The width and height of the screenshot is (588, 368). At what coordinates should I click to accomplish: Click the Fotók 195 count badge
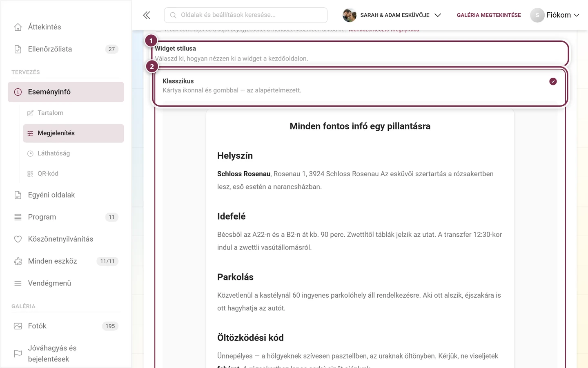pyautogui.click(x=110, y=326)
